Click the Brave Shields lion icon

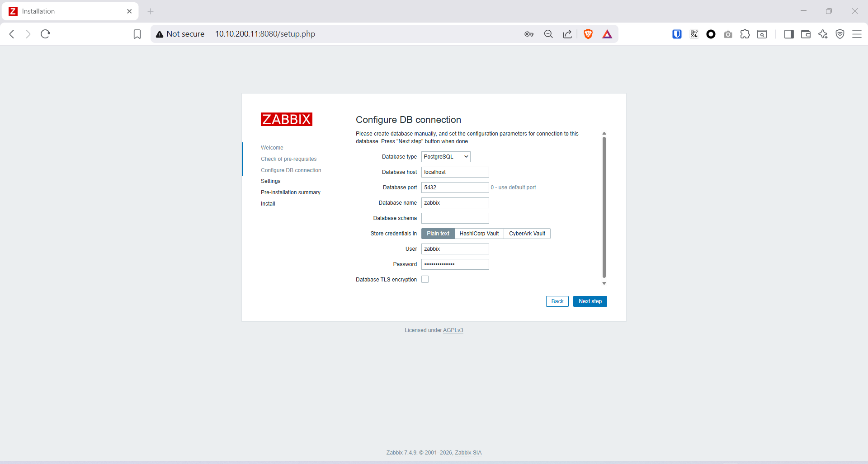pyautogui.click(x=588, y=34)
